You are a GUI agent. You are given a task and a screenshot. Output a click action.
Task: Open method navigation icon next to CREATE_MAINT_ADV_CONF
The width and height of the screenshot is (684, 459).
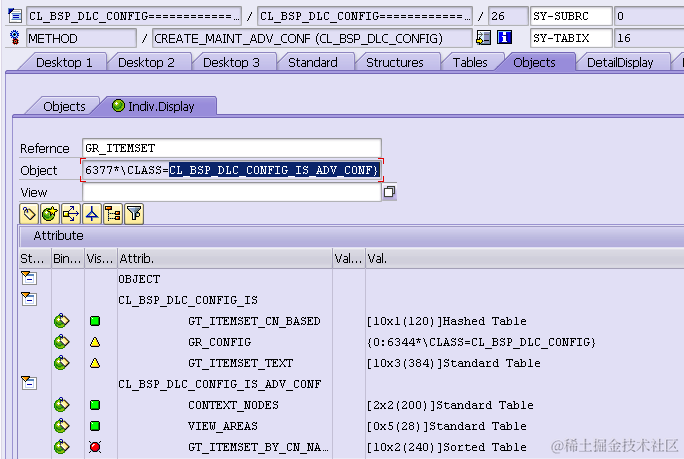[483, 38]
